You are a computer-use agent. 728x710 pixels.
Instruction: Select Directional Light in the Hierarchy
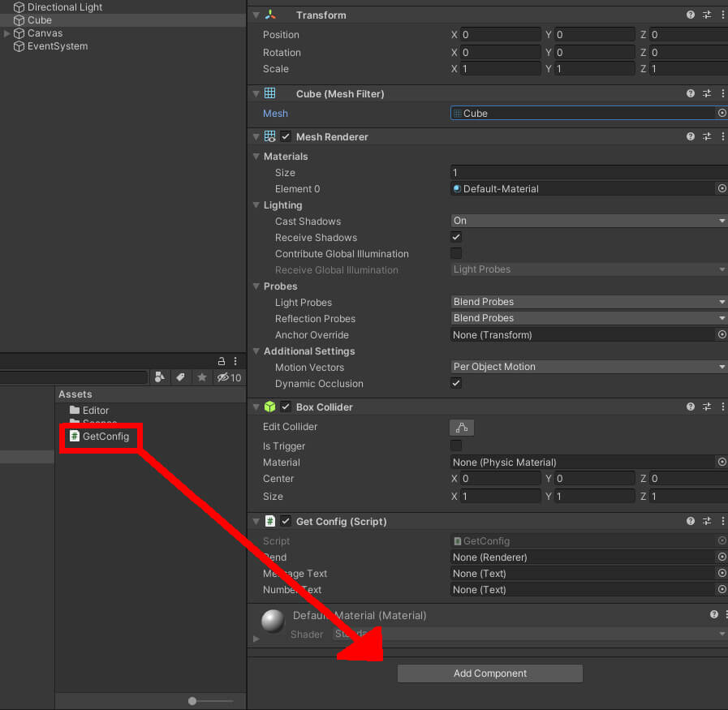[x=65, y=7]
